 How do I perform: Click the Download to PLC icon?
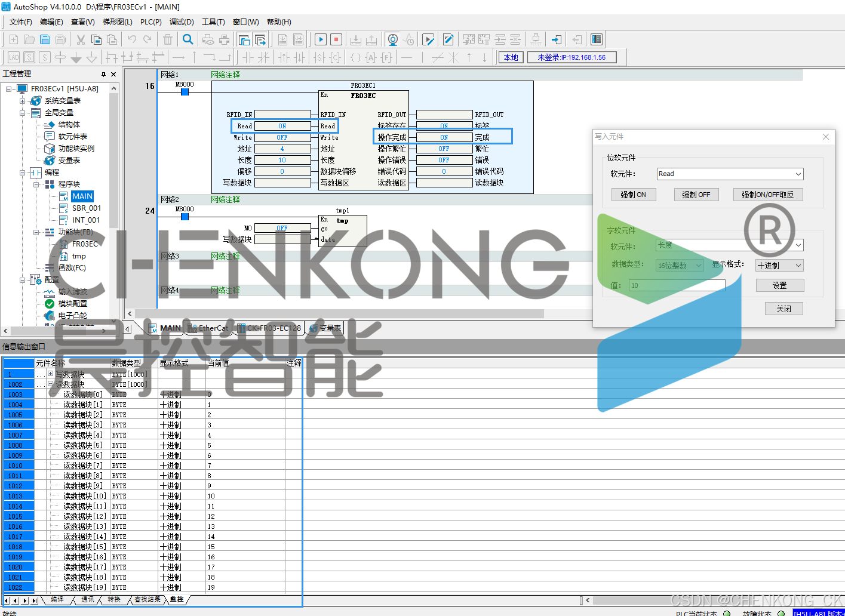(356, 39)
